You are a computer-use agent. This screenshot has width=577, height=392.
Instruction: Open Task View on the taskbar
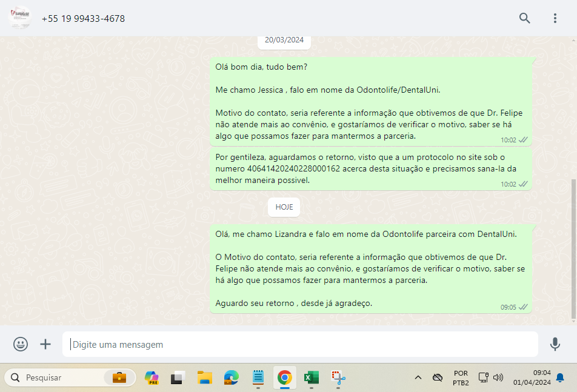(178, 377)
